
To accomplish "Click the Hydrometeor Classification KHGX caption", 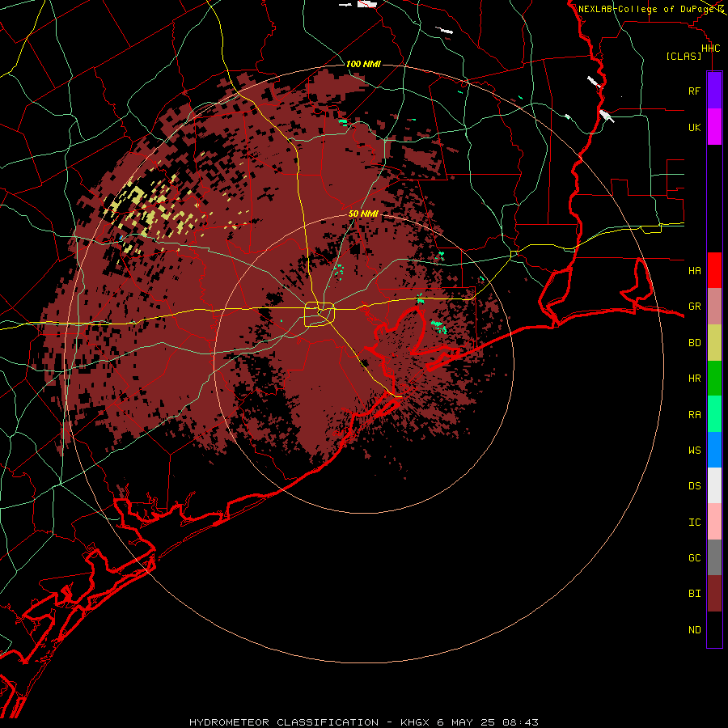I will (x=363, y=722).
